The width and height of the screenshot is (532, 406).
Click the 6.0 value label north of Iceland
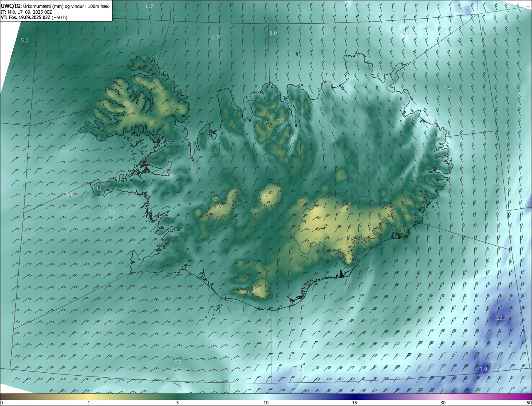pos(273,33)
